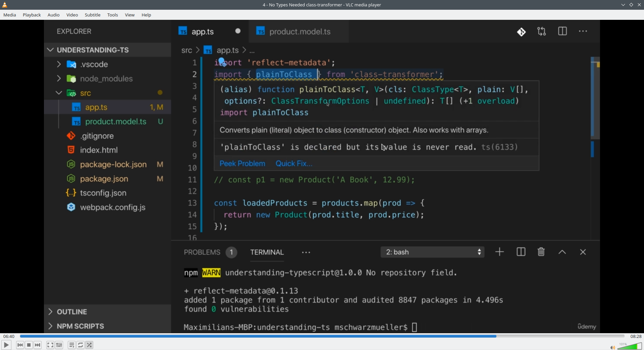The height and width of the screenshot is (350, 644).
Task: Switch to the TERMINAL panel tab
Action: [267, 253]
